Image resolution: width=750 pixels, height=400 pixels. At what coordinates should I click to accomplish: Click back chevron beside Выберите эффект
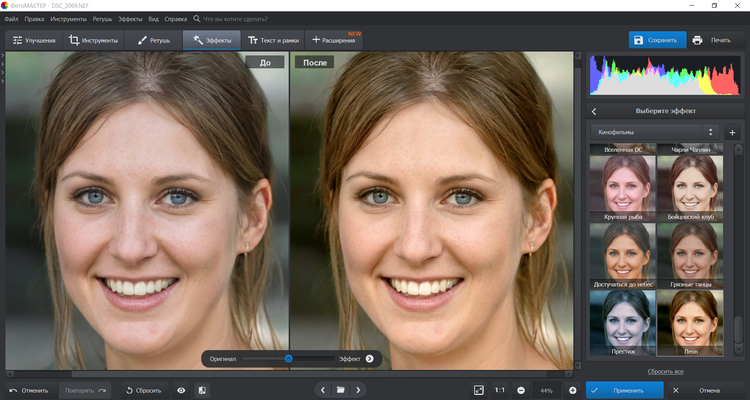click(594, 111)
